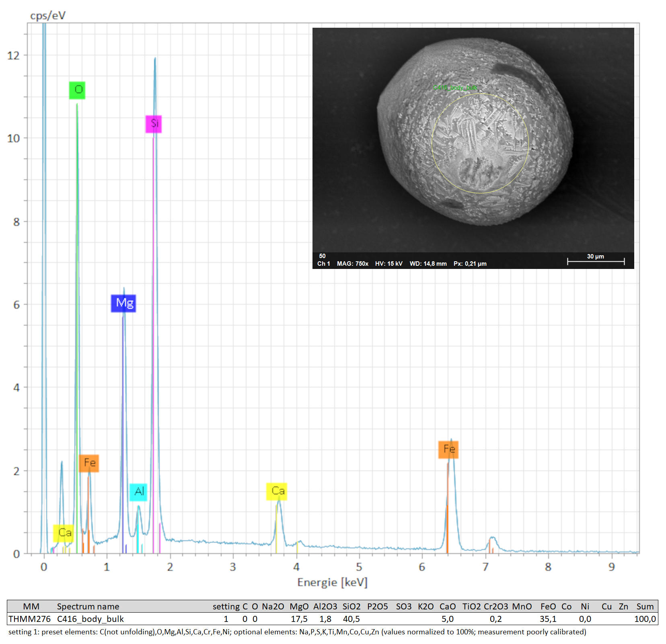Click the Spectrum name column header
This screenshot has width=666, height=644.
(88, 607)
